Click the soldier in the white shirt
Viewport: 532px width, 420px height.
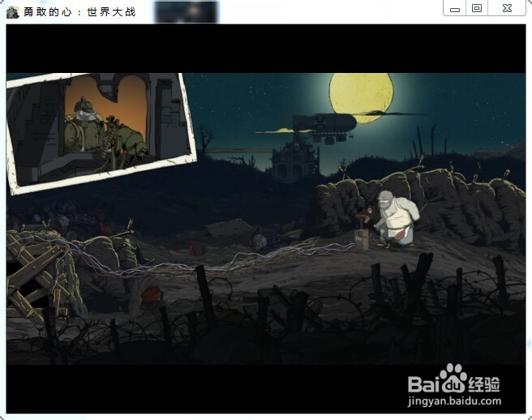click(397, 218)
